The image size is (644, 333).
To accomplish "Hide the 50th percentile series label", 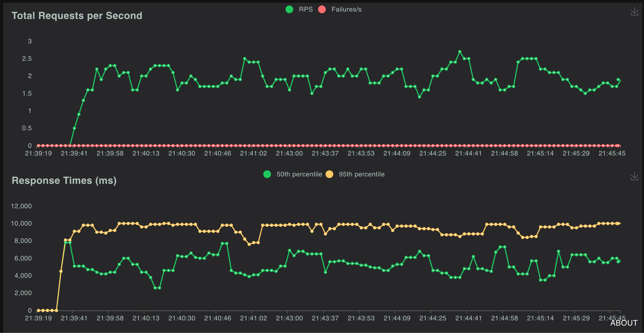I will pos(299,174).
